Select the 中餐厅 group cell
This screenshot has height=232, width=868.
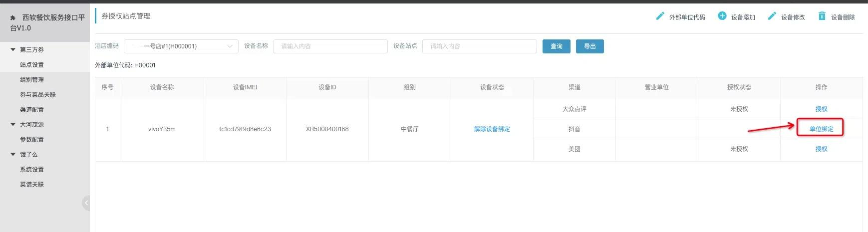(x=410, y=129)
